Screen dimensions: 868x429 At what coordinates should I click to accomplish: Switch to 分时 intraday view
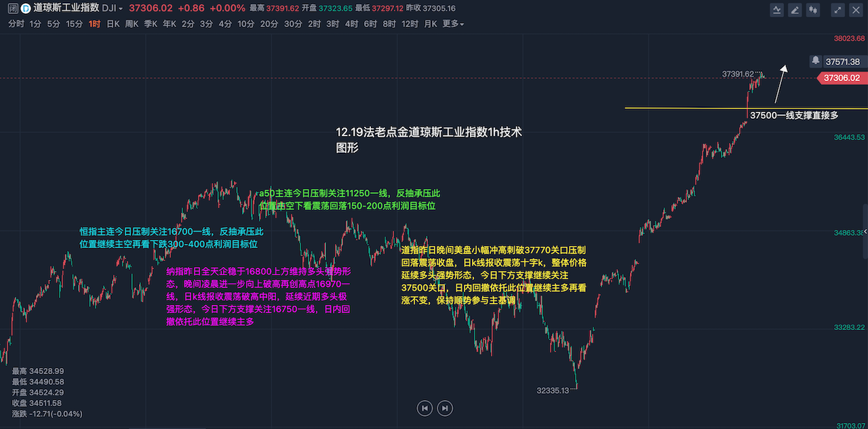(16, 24)
